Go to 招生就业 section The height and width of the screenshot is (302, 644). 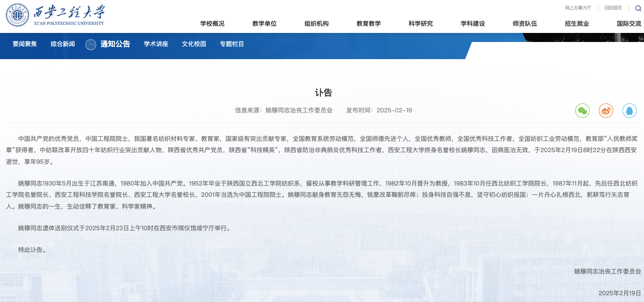(577, 23)
